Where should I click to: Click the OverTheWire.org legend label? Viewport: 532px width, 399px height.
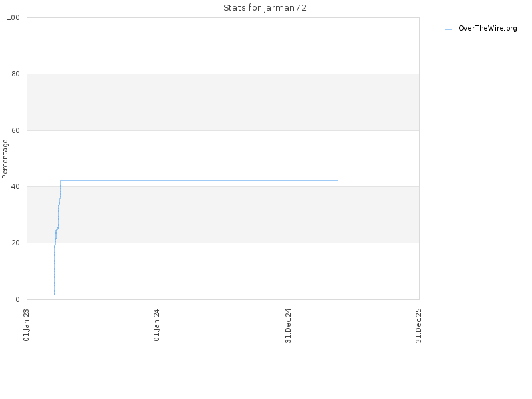click(487, 28)
